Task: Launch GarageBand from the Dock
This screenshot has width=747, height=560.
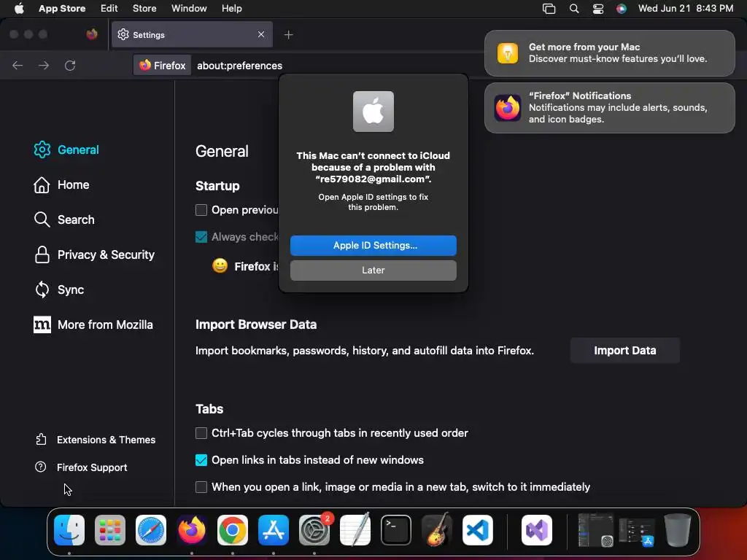Action: (437, 529)
